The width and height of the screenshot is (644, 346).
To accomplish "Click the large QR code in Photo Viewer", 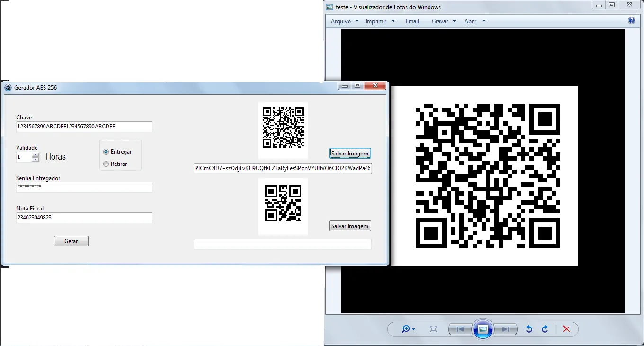I will 488,176.
